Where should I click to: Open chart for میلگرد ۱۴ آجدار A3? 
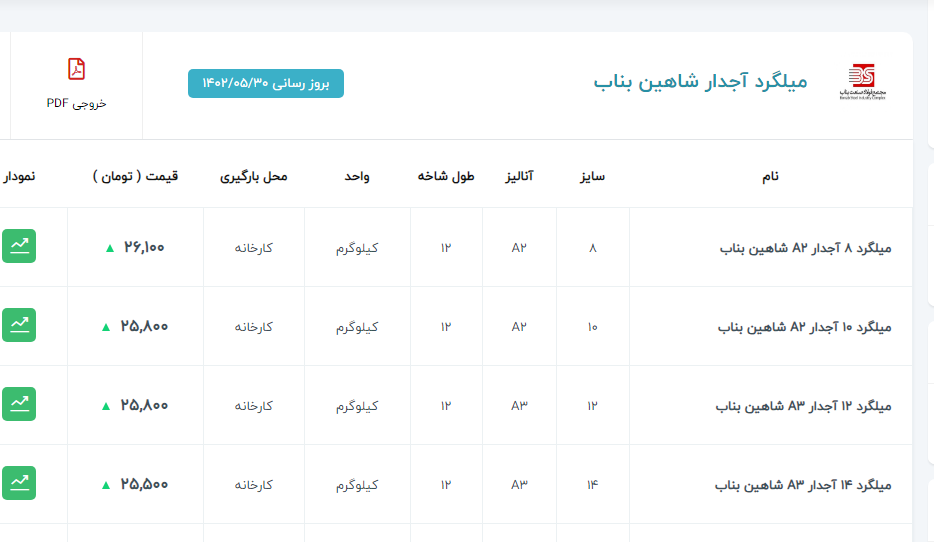[18, 483]
